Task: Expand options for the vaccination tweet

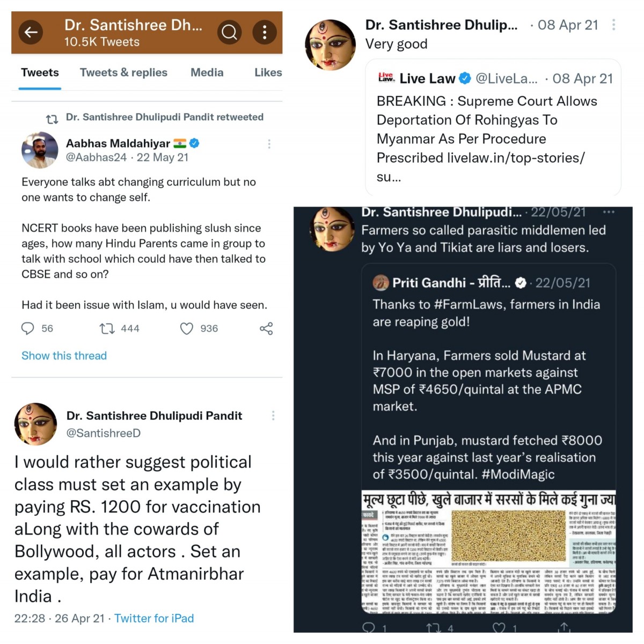Action: pyautogui.click(x=273, y=415)
